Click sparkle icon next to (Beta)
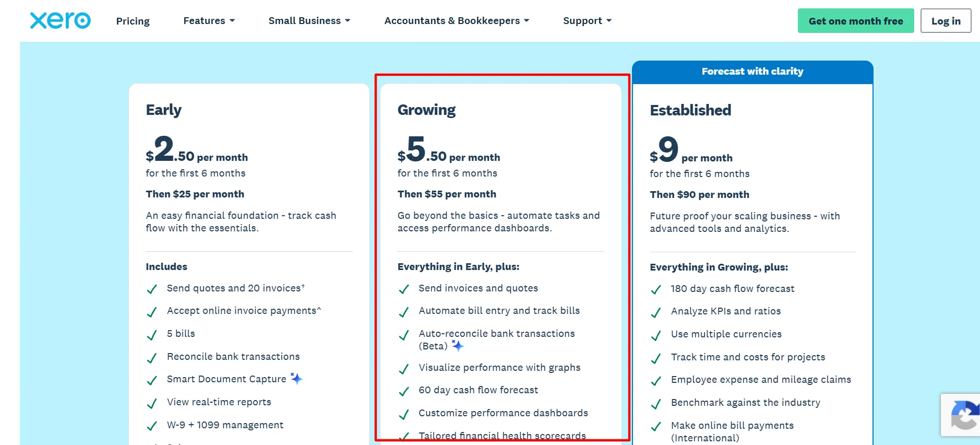The height and width of the screenshot is (445, 980). click(458, 346)
